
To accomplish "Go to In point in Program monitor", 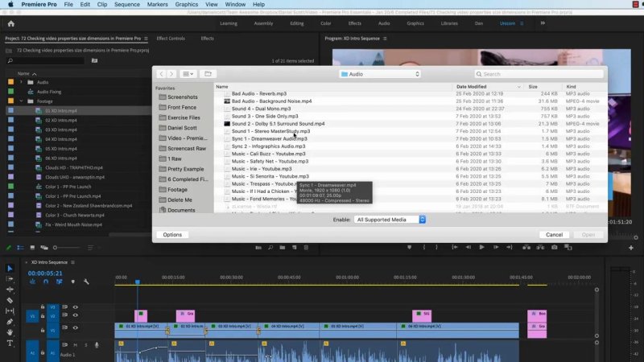I will (x=455, y=247).
